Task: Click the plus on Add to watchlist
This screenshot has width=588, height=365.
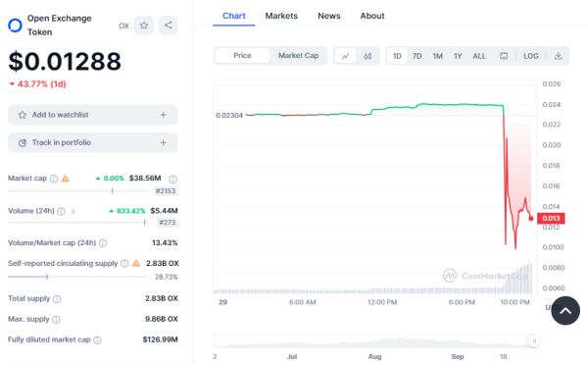Action: coord(163,115)
